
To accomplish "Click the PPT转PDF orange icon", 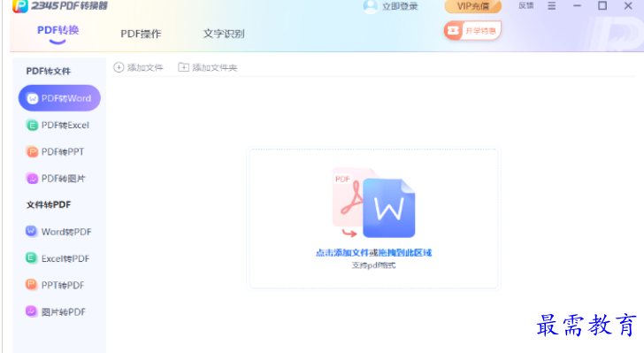I will click(32, 285).
